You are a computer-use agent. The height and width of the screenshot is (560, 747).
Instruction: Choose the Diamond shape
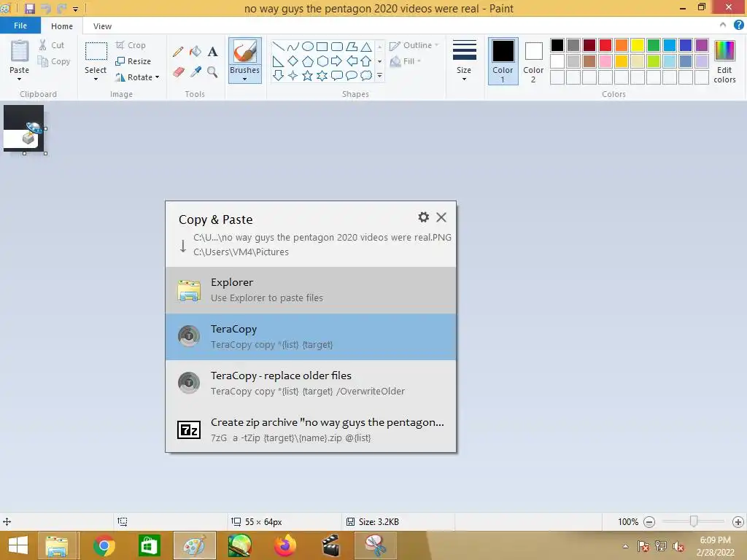tap(293, 61)
